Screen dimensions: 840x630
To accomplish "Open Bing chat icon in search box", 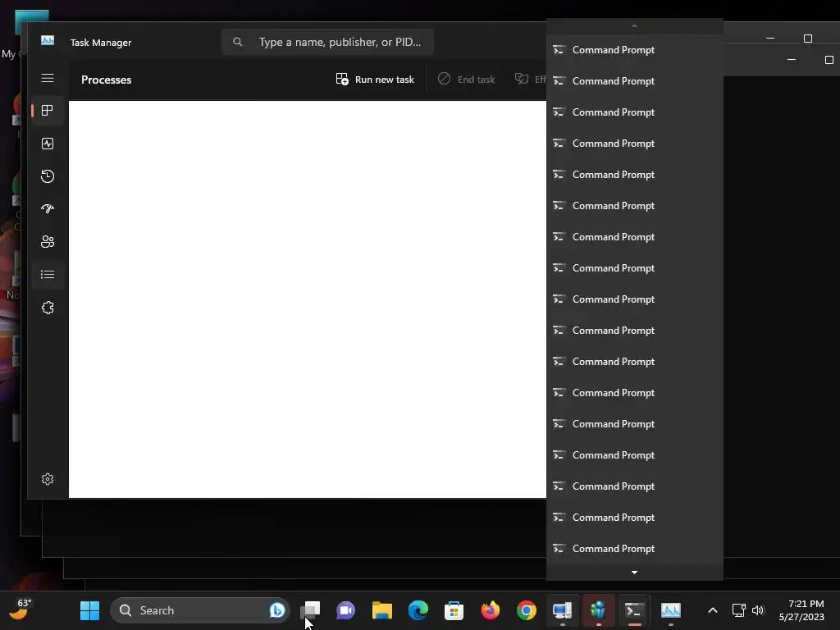I will point(277,610).
